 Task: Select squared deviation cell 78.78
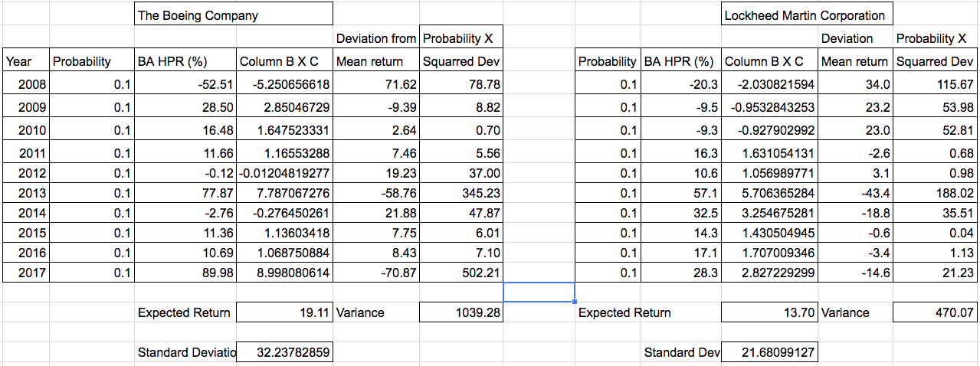[x=461, y=84]
